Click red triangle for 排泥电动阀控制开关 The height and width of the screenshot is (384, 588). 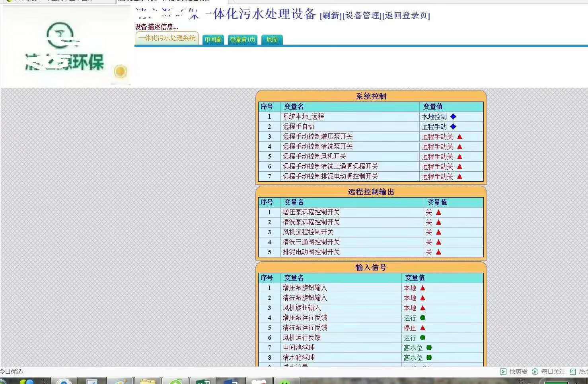438,252
